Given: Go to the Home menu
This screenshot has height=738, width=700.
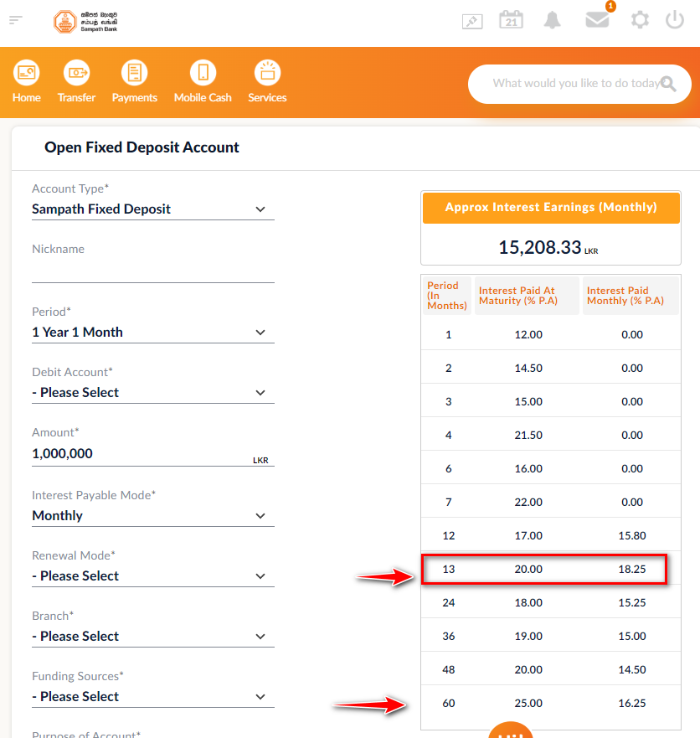Looking at the screenshot, I should coord(26,81).
